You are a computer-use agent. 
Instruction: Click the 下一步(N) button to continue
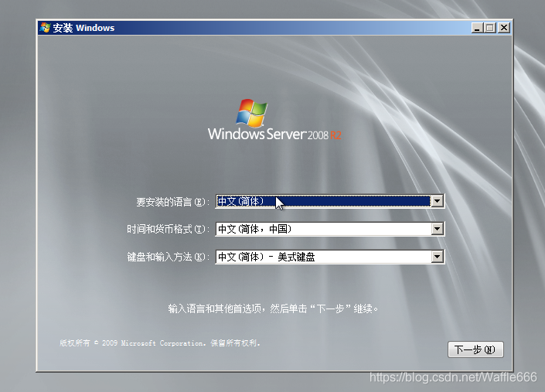(475, 349)
